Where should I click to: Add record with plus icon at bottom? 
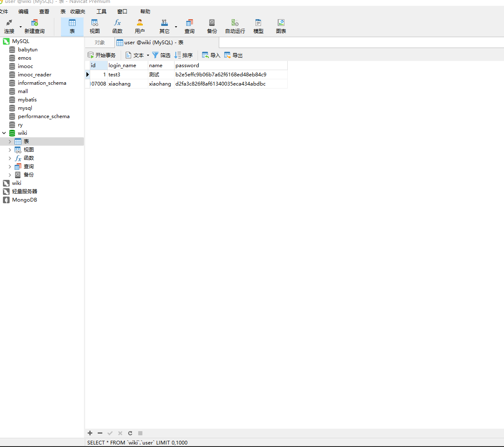(90, 433)
